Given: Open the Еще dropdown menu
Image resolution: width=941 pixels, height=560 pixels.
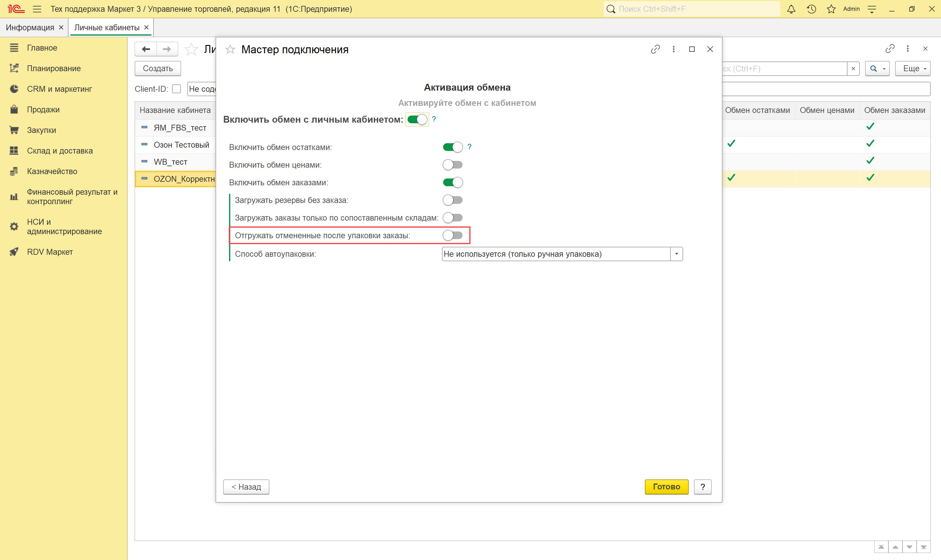Looking at the screenshot, I should point(912,69).
